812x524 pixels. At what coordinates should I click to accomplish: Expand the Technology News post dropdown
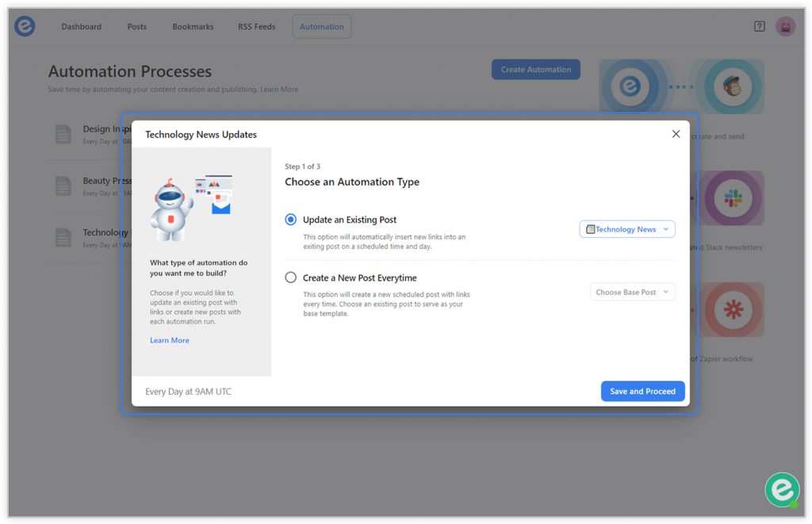coord(627,229)
